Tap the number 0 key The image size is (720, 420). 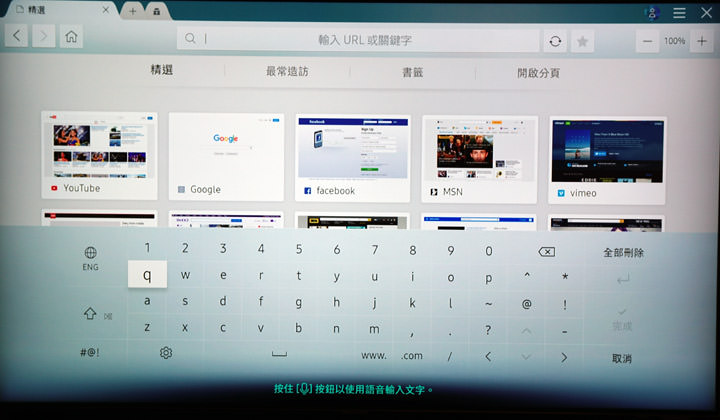489,251
